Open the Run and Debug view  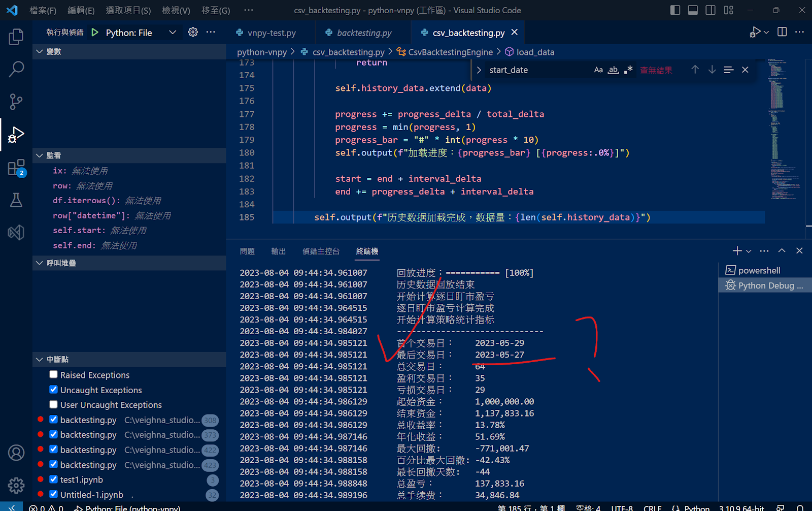point(16,135)
